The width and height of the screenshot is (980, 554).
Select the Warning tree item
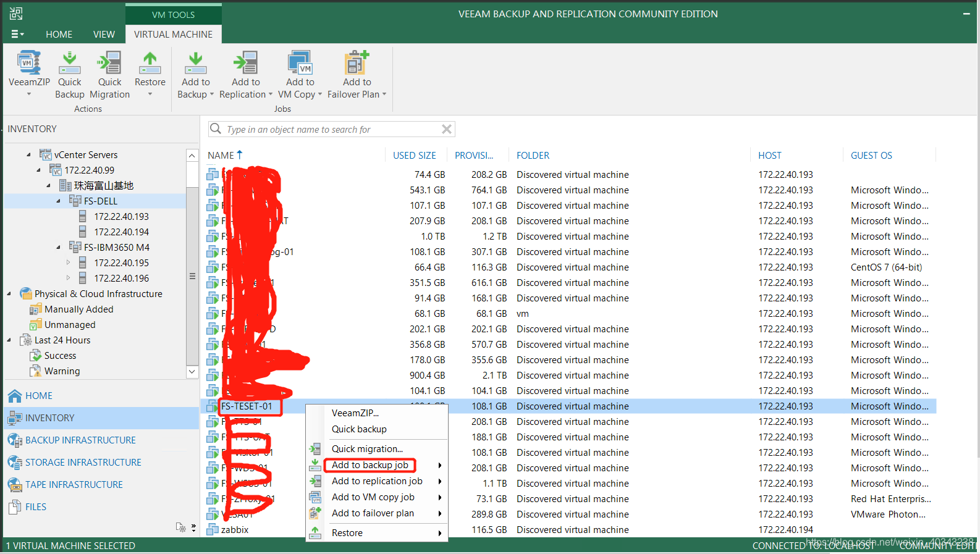pyautogui.click(x=62, y=371)
